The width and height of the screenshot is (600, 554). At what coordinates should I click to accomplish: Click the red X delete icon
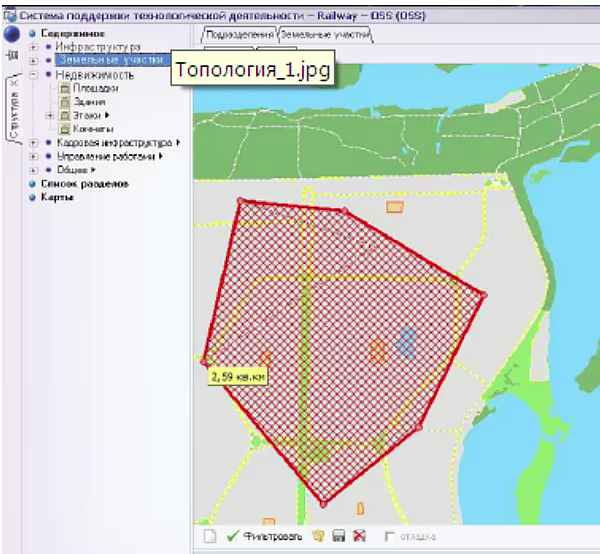358,537
